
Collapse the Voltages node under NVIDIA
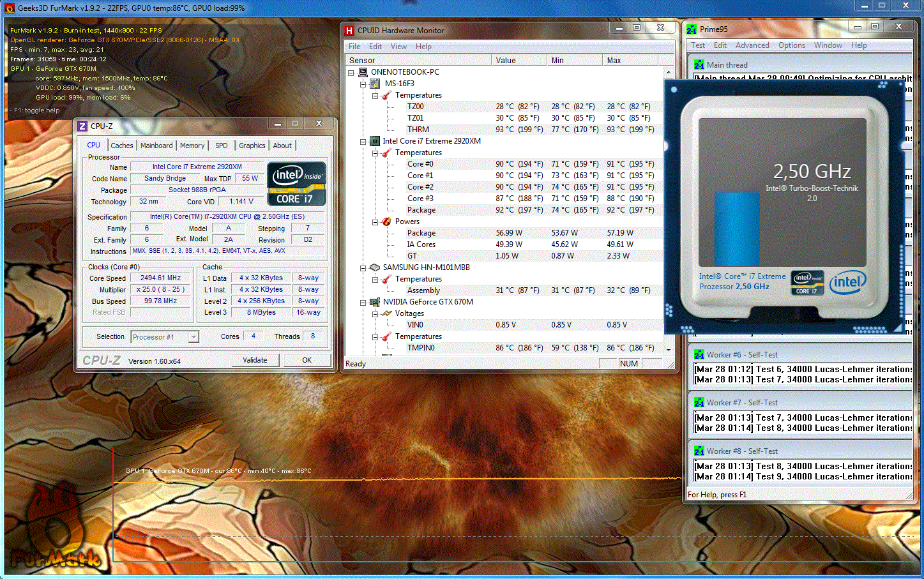(375, 313)
